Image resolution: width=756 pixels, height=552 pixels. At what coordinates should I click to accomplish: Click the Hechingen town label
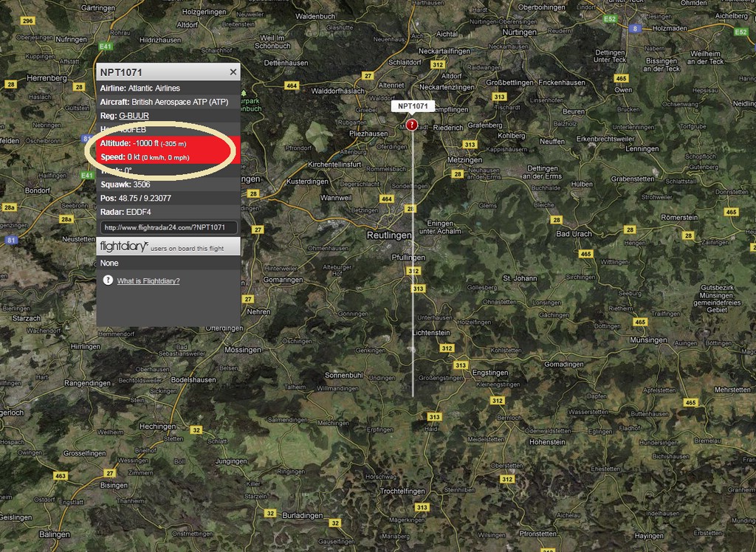(x=158, y=427)
